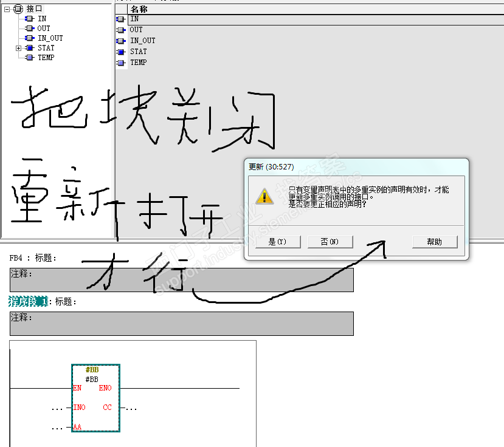Screen dimensions: 504x447
Task: Decline update with 否(N) button
Action: (330, 242)
